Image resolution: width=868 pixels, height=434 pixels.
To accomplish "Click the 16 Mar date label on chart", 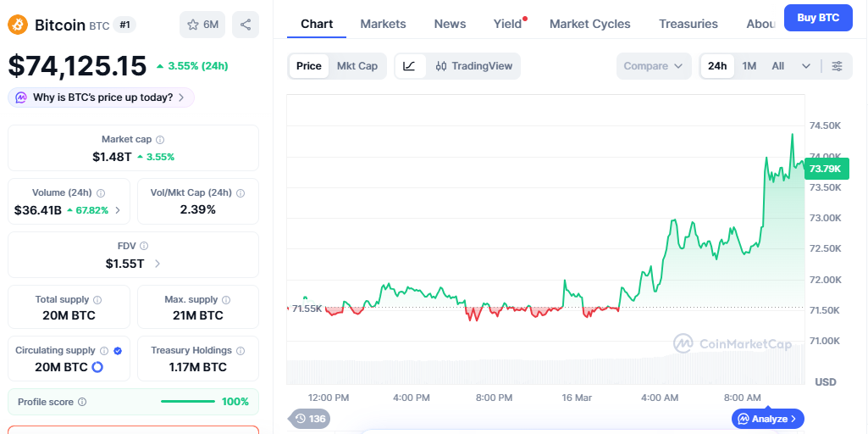I will (x=577, y=398).
